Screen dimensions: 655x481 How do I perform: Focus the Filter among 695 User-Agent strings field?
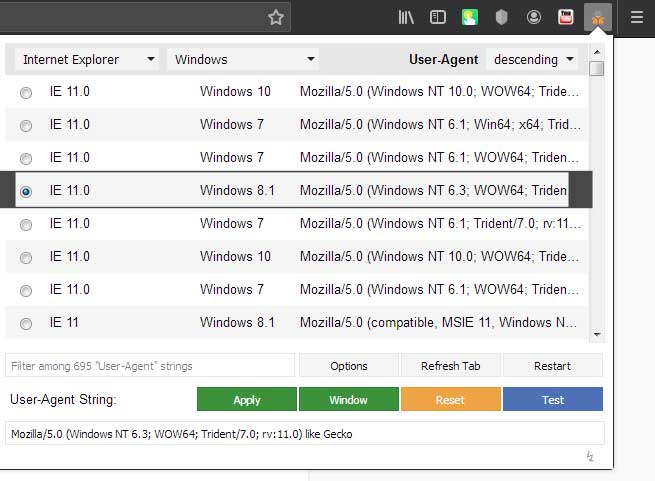coord(150,366)
